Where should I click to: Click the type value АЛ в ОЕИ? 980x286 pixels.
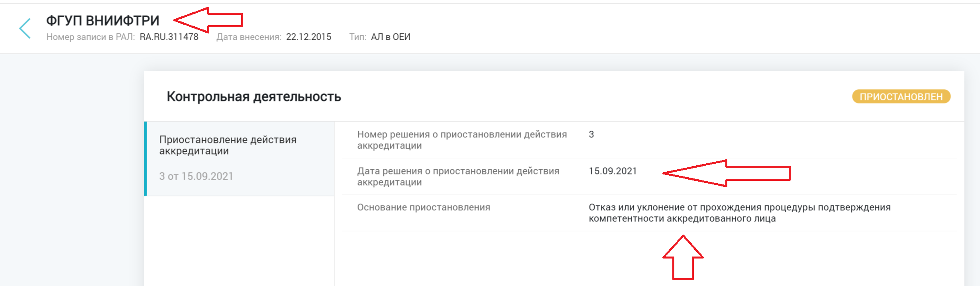coord(391,37)
